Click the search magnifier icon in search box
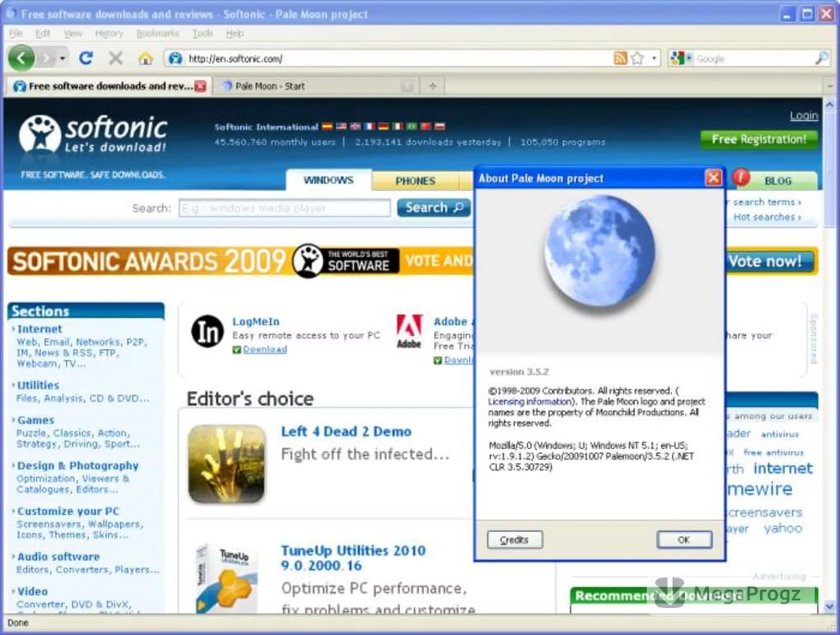The height and width of the screenshot is (635, 840). tap(821, 58)
